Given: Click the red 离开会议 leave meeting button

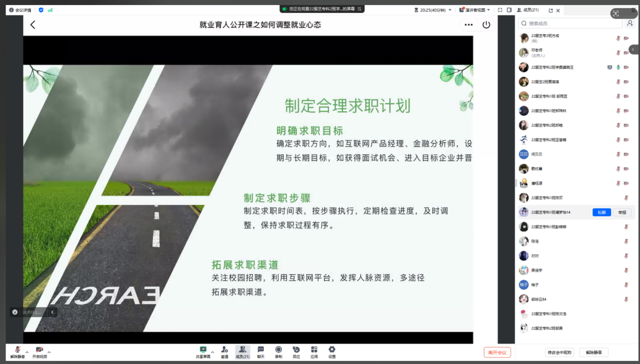Looking at the screenshot, I should [497, 352].
